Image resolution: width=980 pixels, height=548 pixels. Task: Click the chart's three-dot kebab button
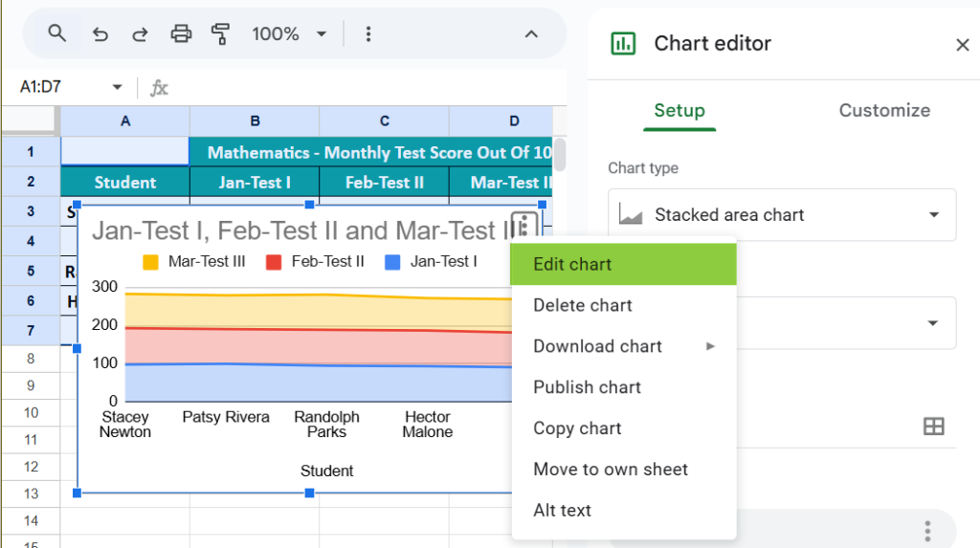click(x=523, y=225)
